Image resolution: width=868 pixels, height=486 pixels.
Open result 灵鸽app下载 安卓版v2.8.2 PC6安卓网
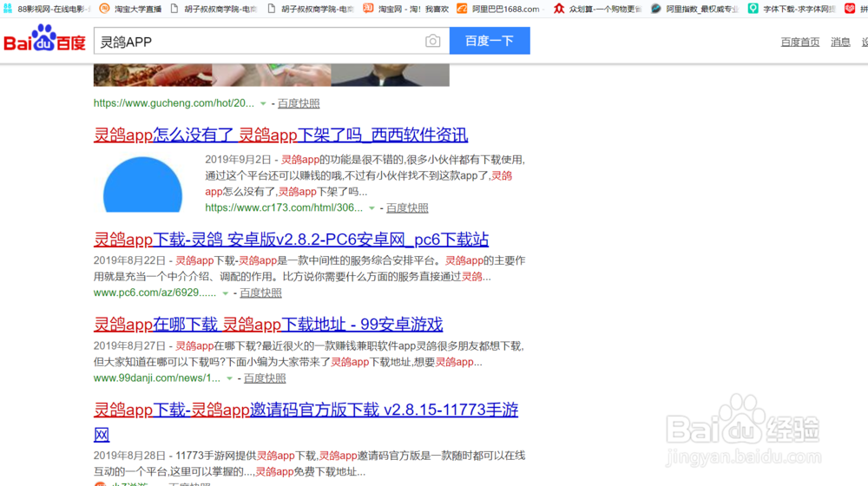[x=291, y=240]
